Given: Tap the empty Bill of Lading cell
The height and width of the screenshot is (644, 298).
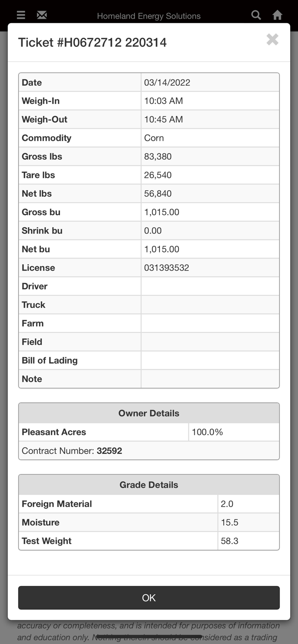Looking at the screenshot, I should pos(210,360).
